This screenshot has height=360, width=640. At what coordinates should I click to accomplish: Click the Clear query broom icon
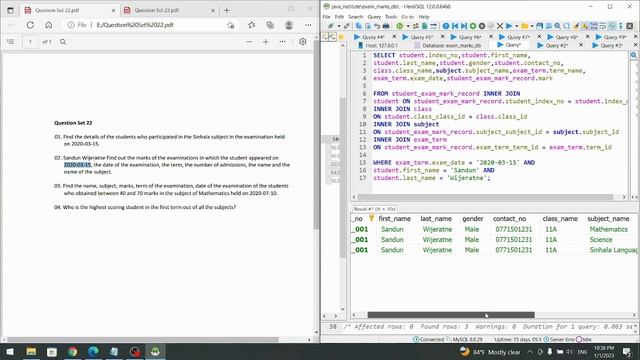tap(576, 26)
